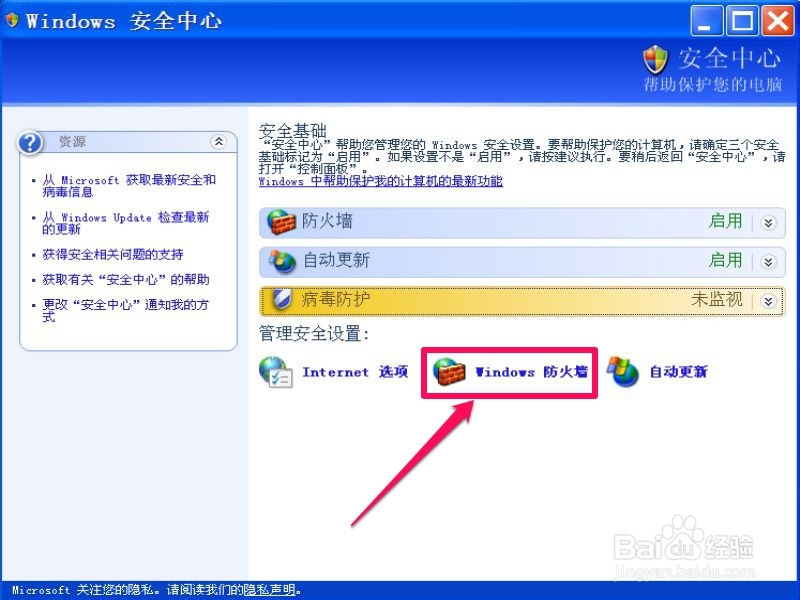Click the Windows 防火墙 text label
This screenshot has height=600, width=800.
tap(531, 372)
